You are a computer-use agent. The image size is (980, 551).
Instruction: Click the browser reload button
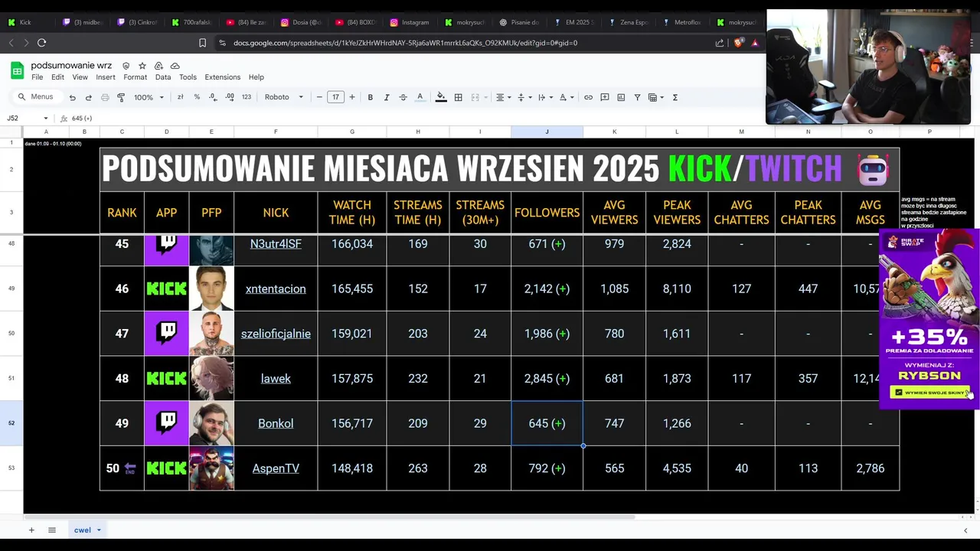41,43
